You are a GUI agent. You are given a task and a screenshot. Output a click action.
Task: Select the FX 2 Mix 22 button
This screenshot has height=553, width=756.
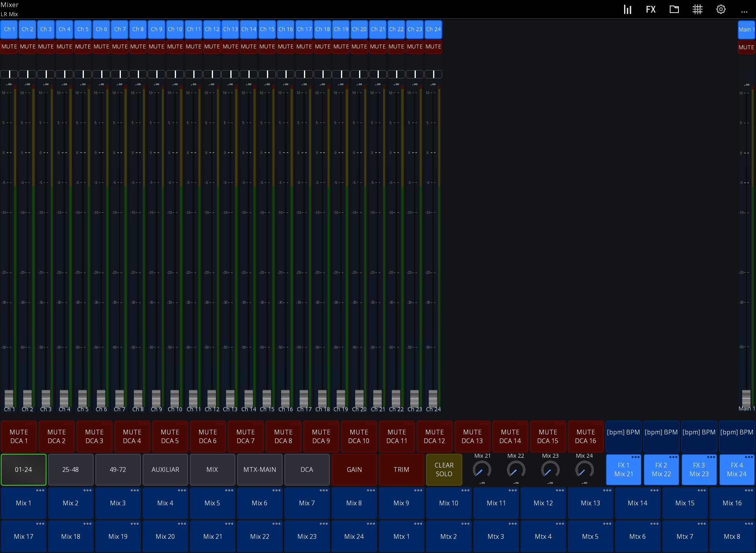pyautogui.click(x=661, y=469)
